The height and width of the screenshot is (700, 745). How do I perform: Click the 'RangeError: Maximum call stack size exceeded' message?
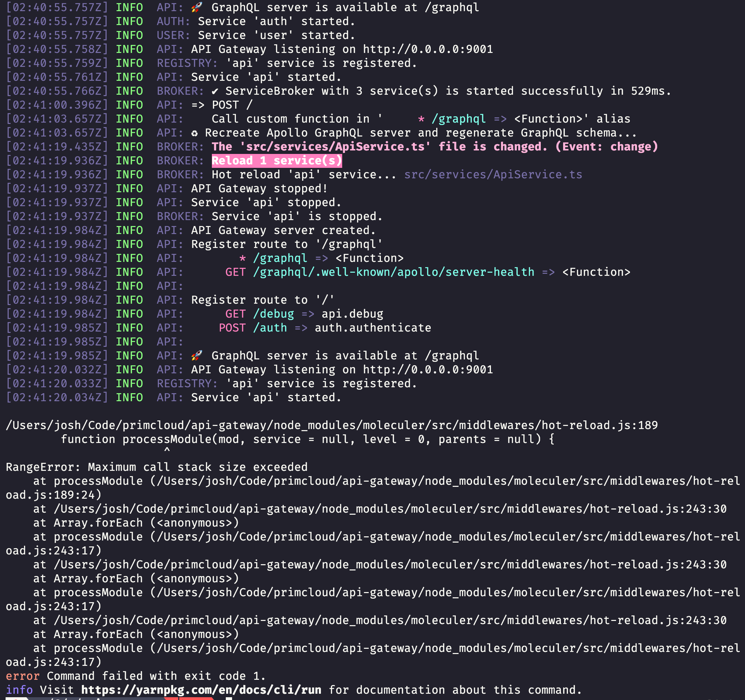[x=156, y=467]
